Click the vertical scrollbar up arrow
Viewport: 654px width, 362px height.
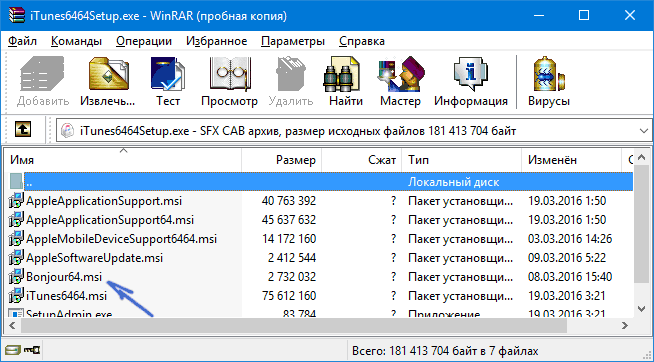point(642,157)
